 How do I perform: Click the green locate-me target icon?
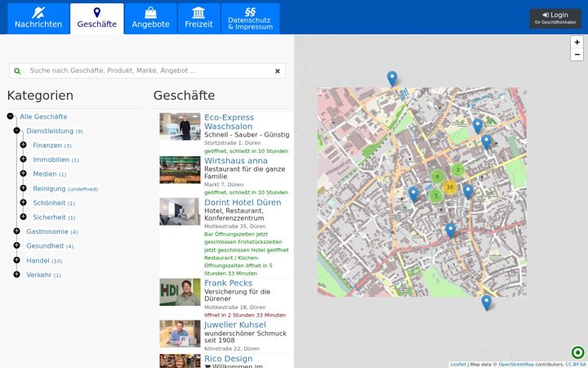[x=578, y=352]
